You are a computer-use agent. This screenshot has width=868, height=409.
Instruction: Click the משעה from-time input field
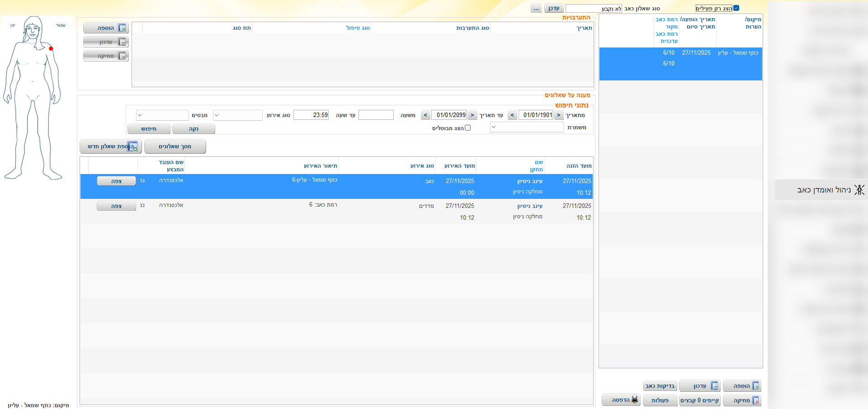tap(376, 115)
